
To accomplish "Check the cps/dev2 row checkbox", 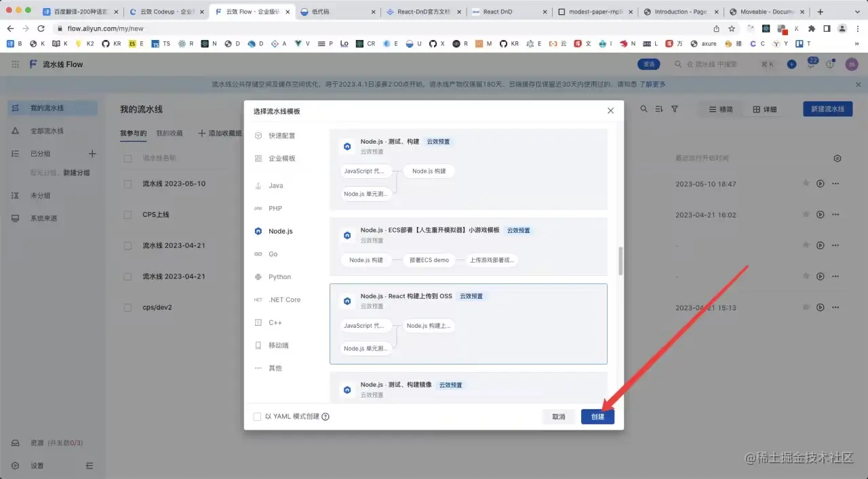I will click(127, 308).
